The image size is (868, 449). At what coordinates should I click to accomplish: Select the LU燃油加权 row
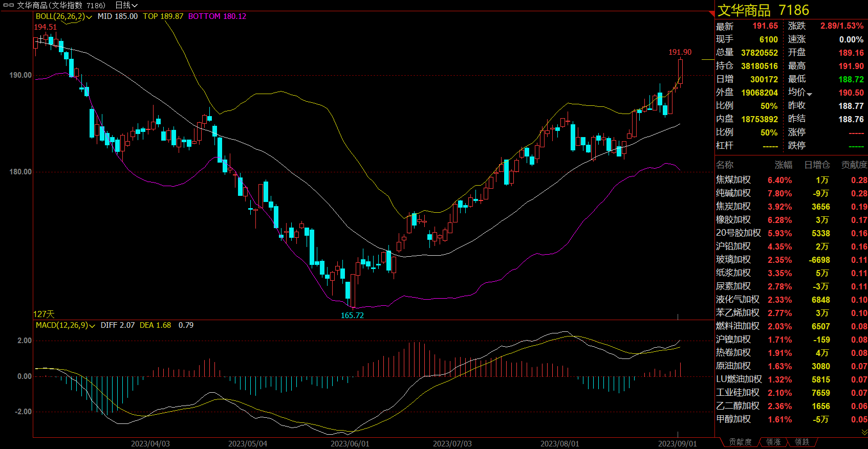click(x=791, y=379)
